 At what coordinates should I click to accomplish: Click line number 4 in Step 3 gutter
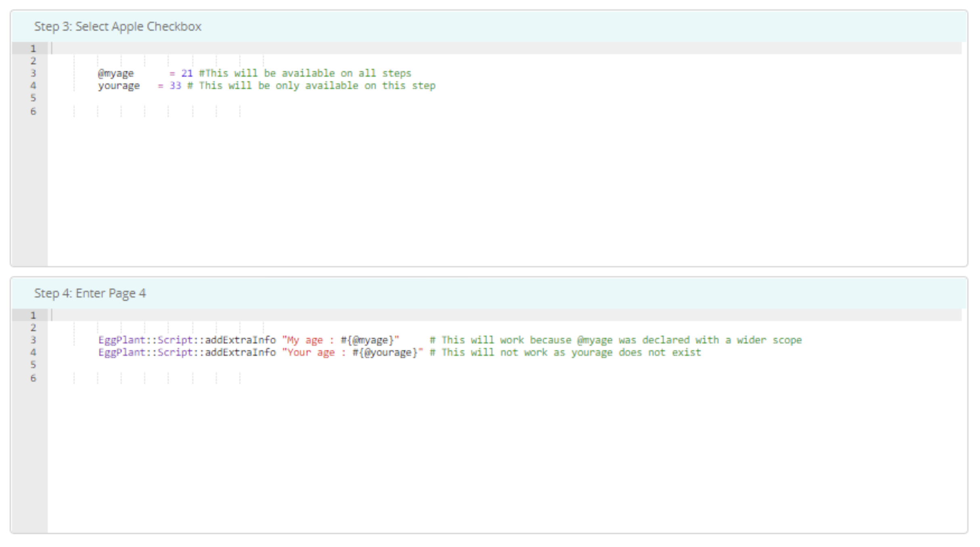[x=33, y=86]
